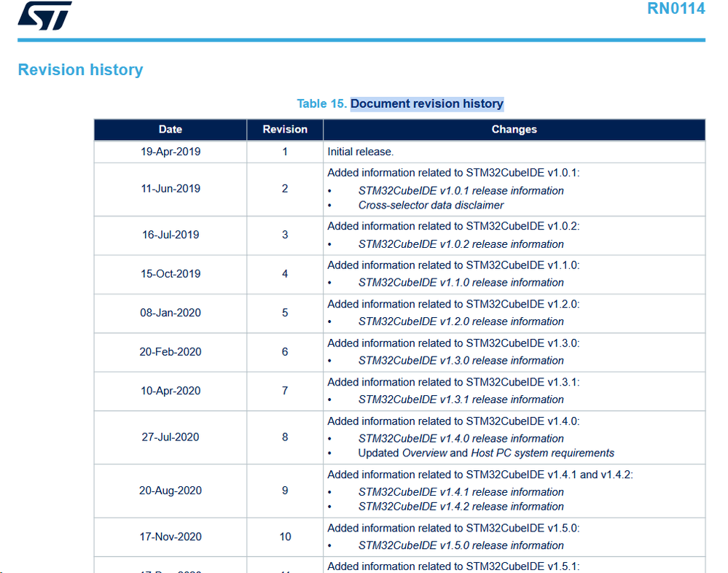Click text 'Added information related to STM32CubeIDE v1.3.0:'
The width and height of the screenshot is (728, 573).
(x=453, y=343)
